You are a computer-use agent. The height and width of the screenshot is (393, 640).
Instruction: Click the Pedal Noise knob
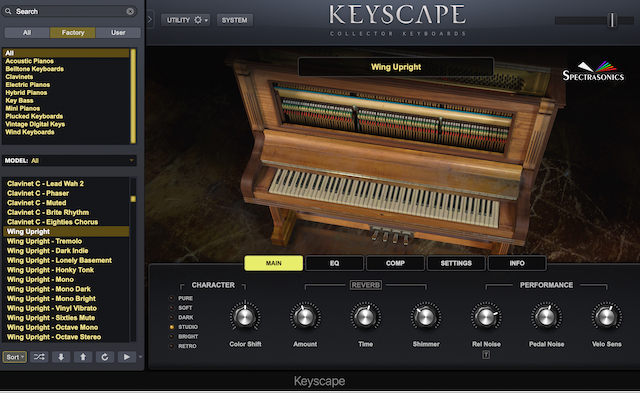pos(546,317)
